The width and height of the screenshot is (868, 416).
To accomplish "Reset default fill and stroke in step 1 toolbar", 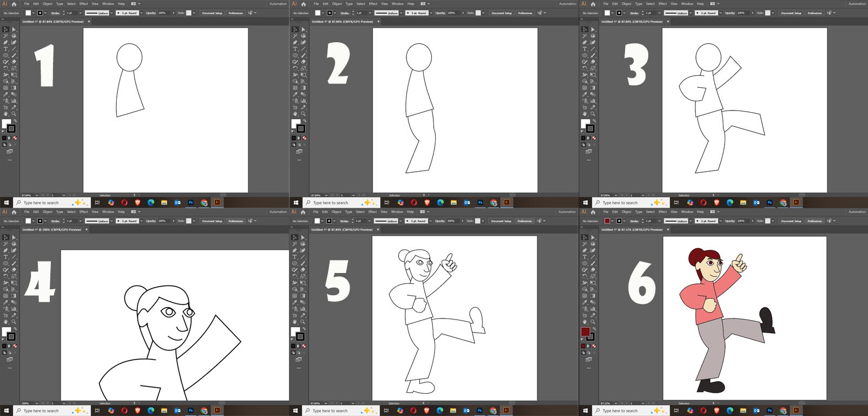I will [x=4, y=131].
